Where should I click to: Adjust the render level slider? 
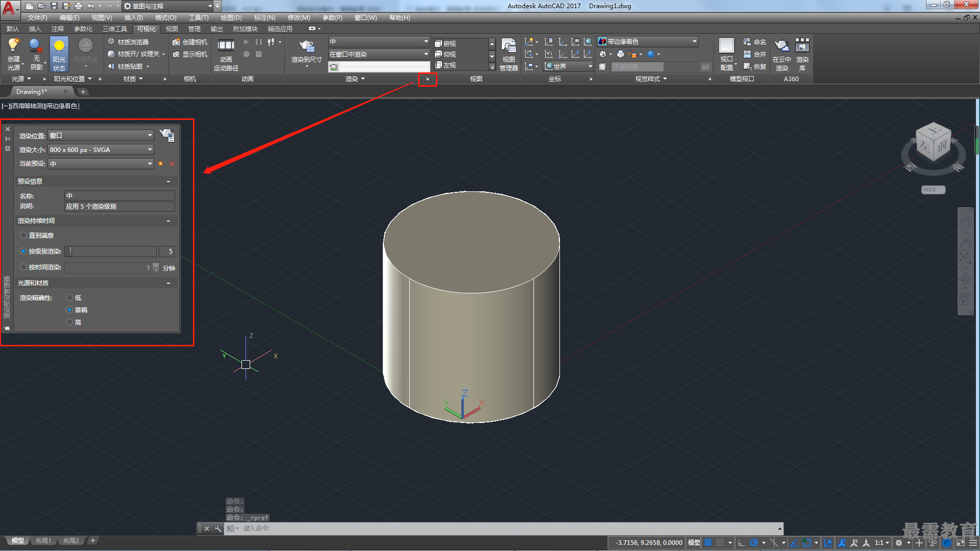tap(110, 251)
